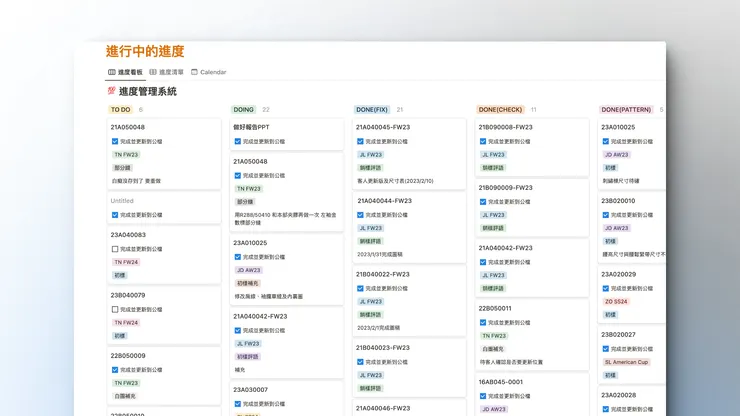Image resolution: width=740 pixels, height=416 pixels.
Task: Open the 21A040042-FW23 card in DONE(CHECK) column
Action: click(x=532, y=268)
